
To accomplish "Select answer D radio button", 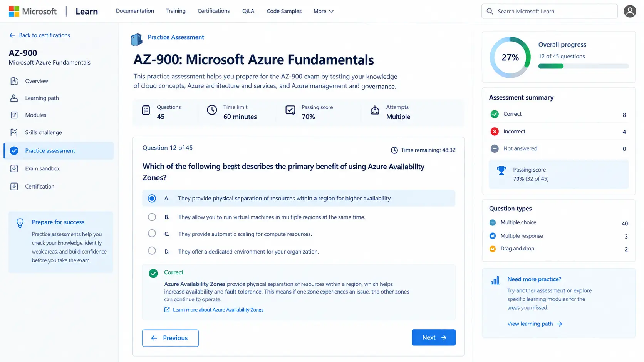I will (x=152, y=251).
